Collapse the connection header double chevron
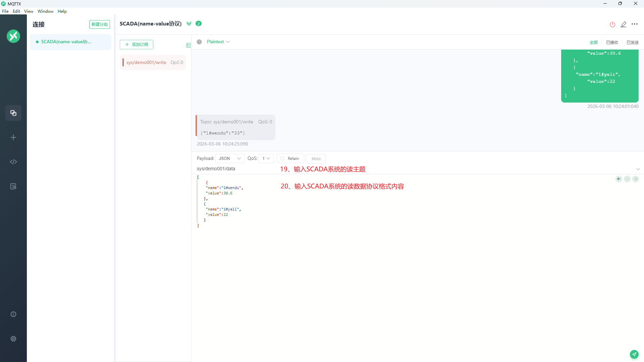Viewport: 644px width, 362px height. pyautogui.click(x=189, y=23)
